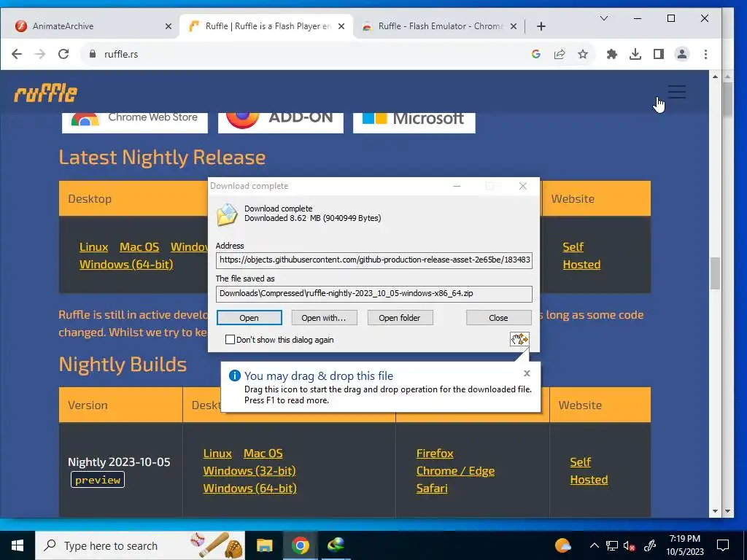Open the tab search chevron
The width and height of the screenshot is (747, 560).
603,18
